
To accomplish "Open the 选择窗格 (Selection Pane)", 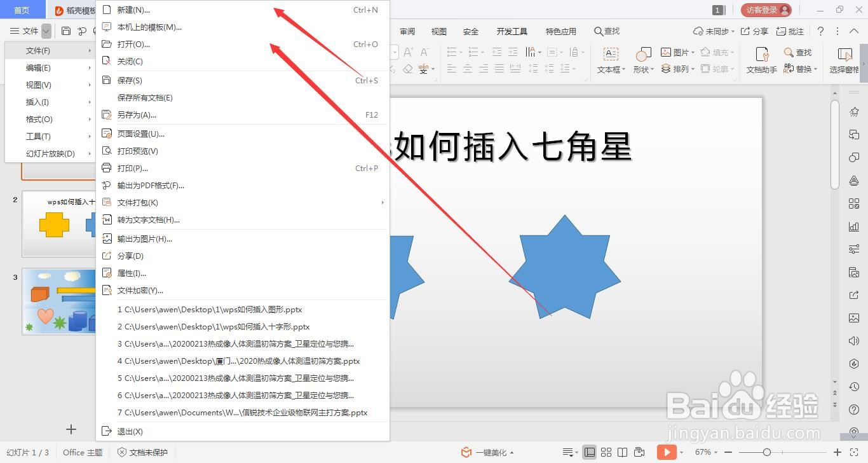I will tap(845, 60).
